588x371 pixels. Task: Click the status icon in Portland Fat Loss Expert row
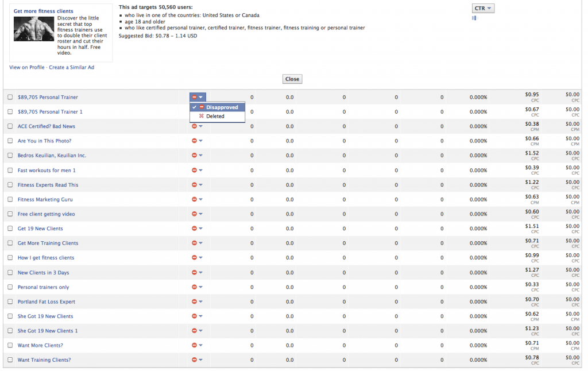(194, 302)
